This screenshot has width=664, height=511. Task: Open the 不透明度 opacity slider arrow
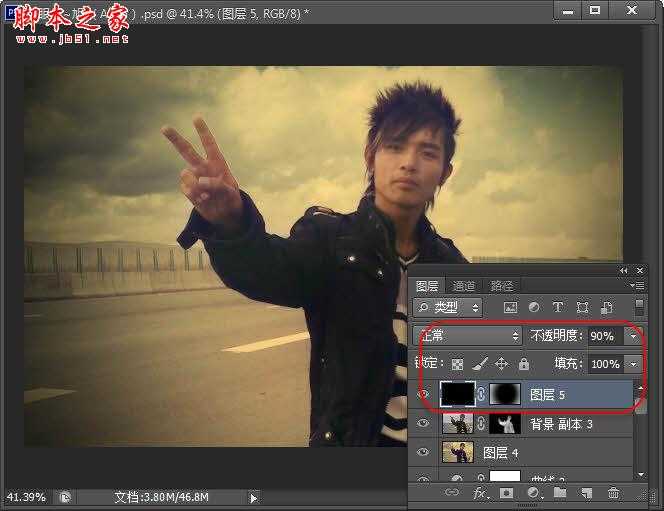634,336
